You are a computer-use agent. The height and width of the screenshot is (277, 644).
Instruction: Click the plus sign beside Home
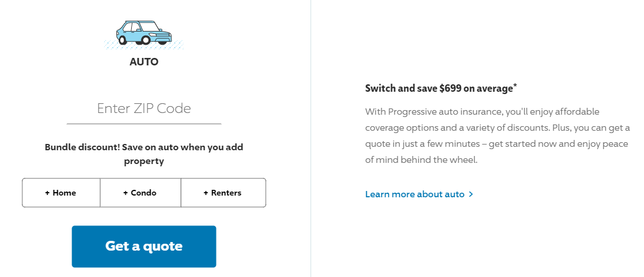point(48,193)
